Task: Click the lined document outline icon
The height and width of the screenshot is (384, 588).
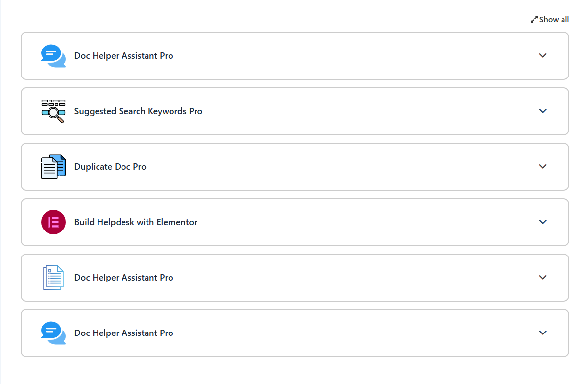Action: point(53,278)
